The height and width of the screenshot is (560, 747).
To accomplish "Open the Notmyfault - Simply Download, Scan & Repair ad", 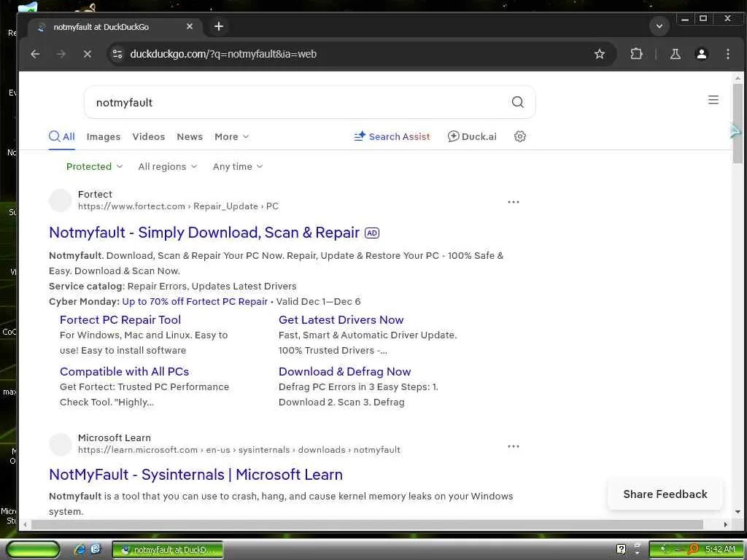I will 204,233.
